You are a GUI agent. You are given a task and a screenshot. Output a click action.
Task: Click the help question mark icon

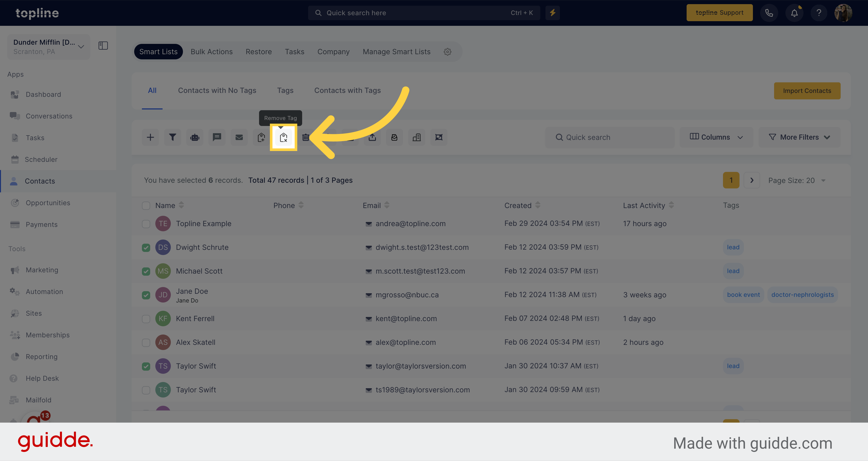819,13
